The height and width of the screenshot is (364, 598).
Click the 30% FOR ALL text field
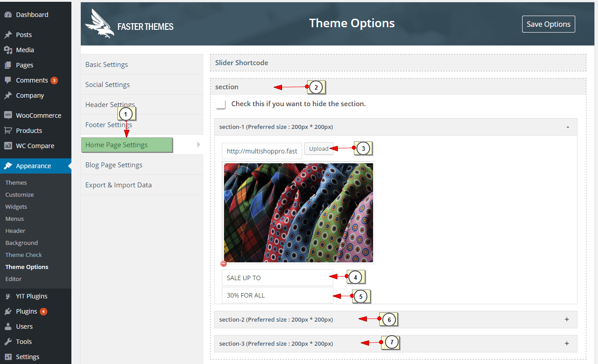(x=277, y=295)
